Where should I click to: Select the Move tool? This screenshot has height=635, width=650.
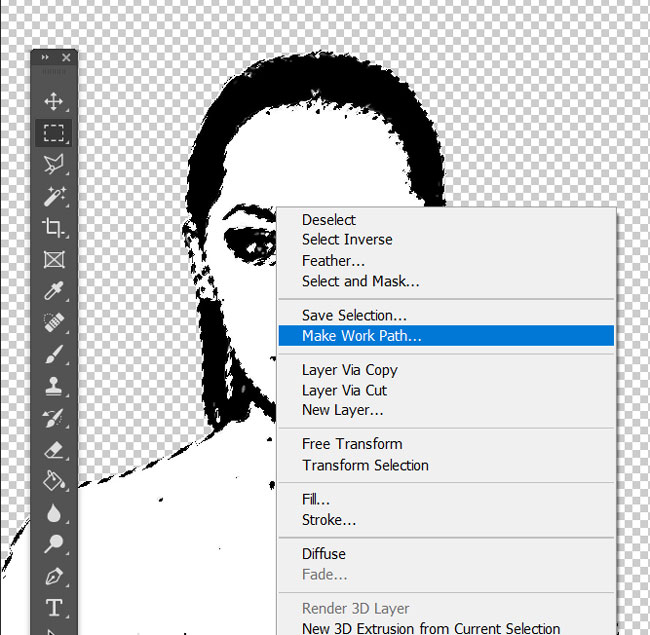[x=53, y=101]
